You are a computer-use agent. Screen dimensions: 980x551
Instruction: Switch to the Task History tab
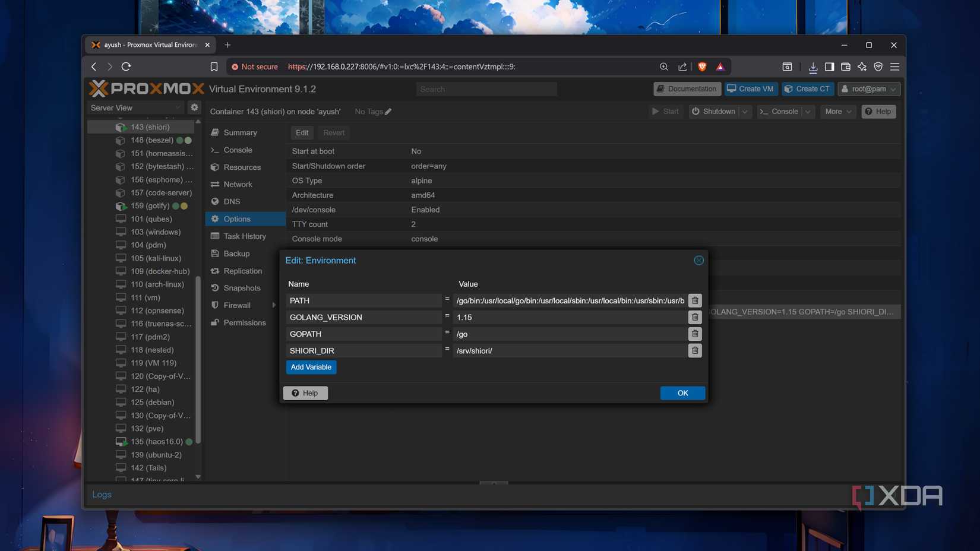pyautogui.click(x=244, y=236)
